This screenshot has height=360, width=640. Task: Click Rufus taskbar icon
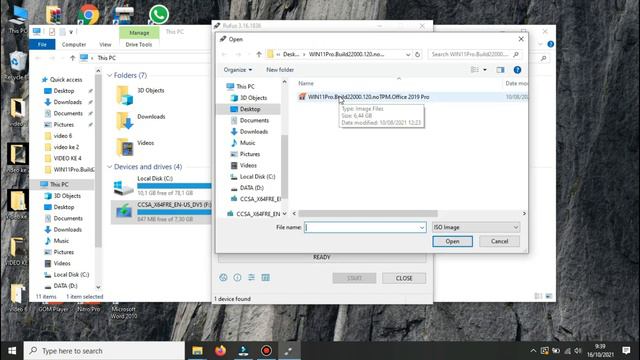289,351
